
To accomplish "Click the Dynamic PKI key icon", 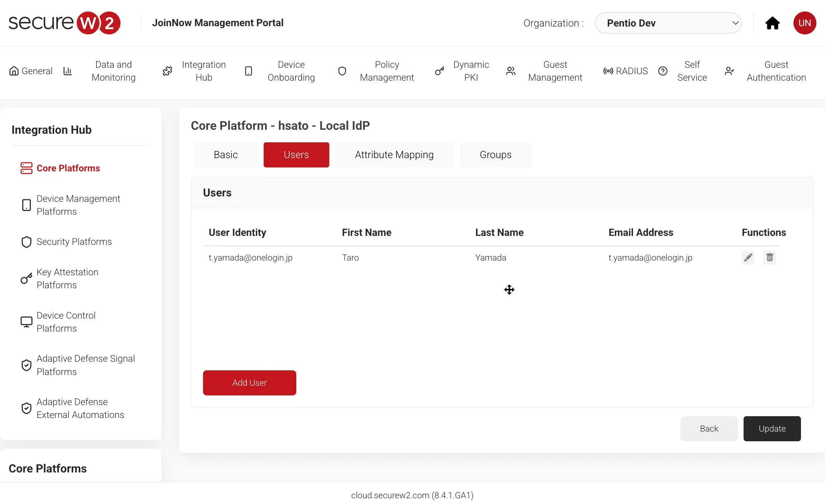I will [440, 71].
